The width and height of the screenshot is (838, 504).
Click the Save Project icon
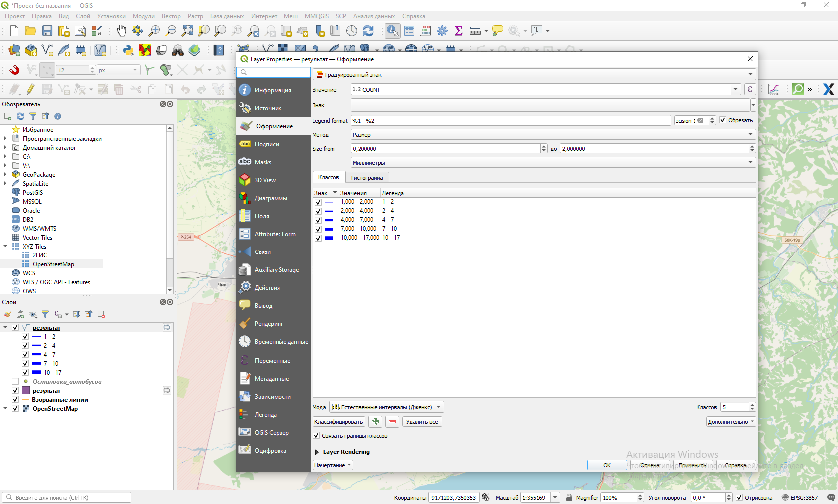tap(47, 31)
